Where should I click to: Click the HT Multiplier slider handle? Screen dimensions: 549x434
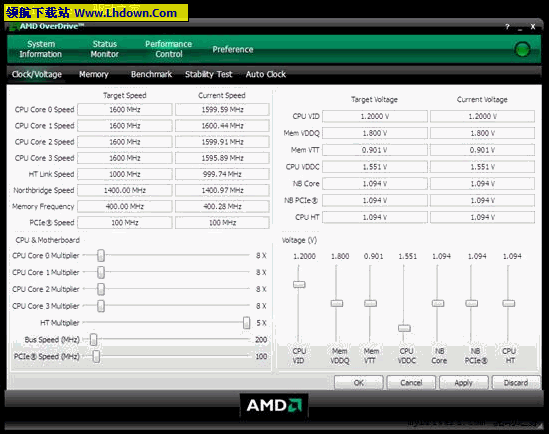tap(246, 323)
